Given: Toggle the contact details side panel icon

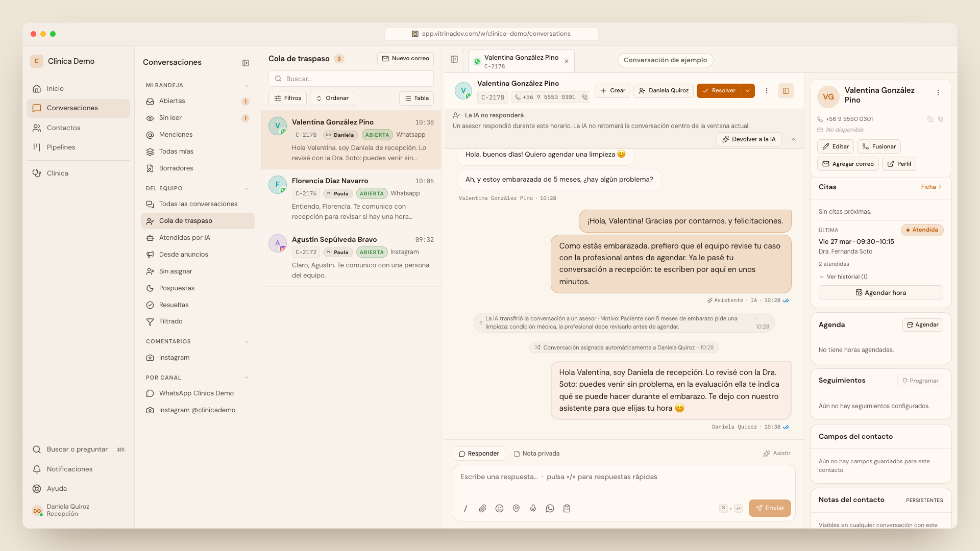Looking at the screenshot, I should click(x=786, y=91).
